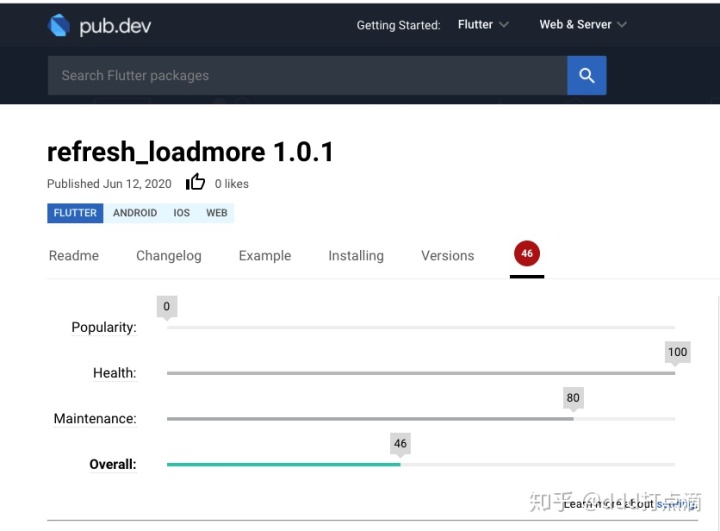
Task: Expand the Flutter getting started dropdown
Action: point(483,24)
